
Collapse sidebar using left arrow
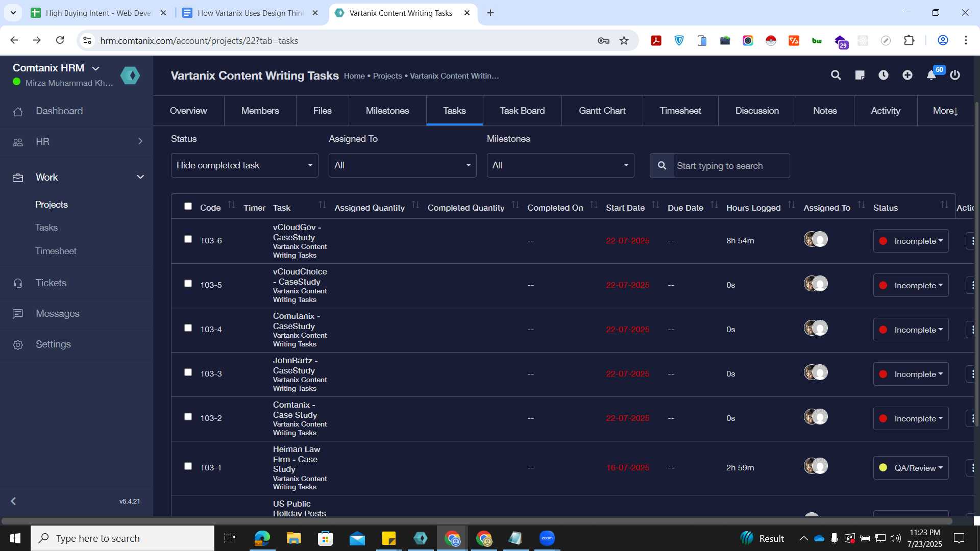coord(14,501)
